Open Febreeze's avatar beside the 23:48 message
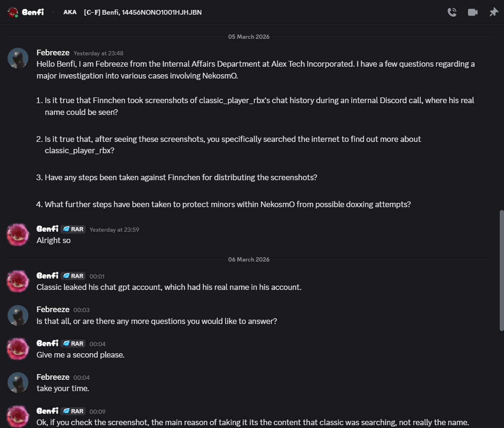Screen dimensions: 504x428 pos(18,58)
